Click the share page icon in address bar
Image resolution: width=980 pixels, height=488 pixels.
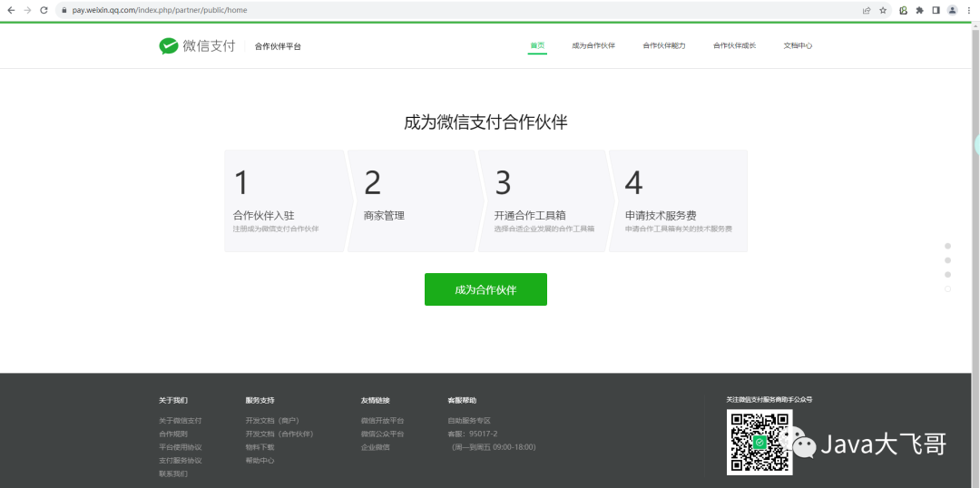click(x=867, y=10)
